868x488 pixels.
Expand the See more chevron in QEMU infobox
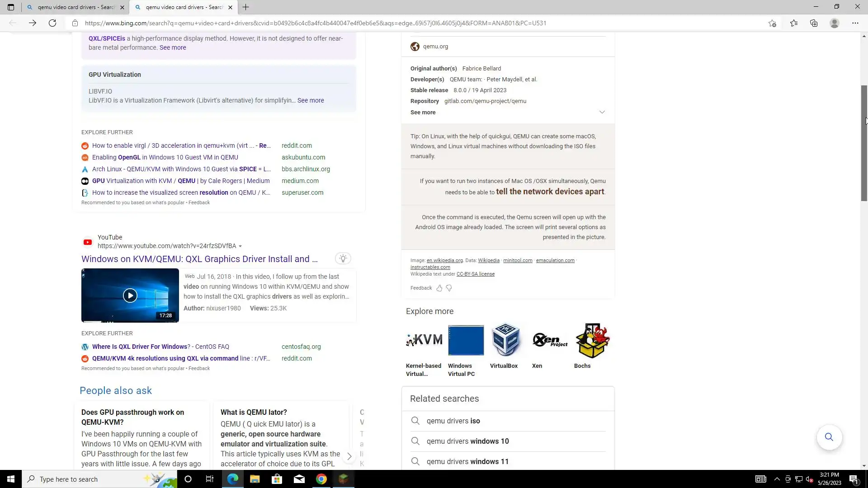pyautogui.click(x=602, y=112)
